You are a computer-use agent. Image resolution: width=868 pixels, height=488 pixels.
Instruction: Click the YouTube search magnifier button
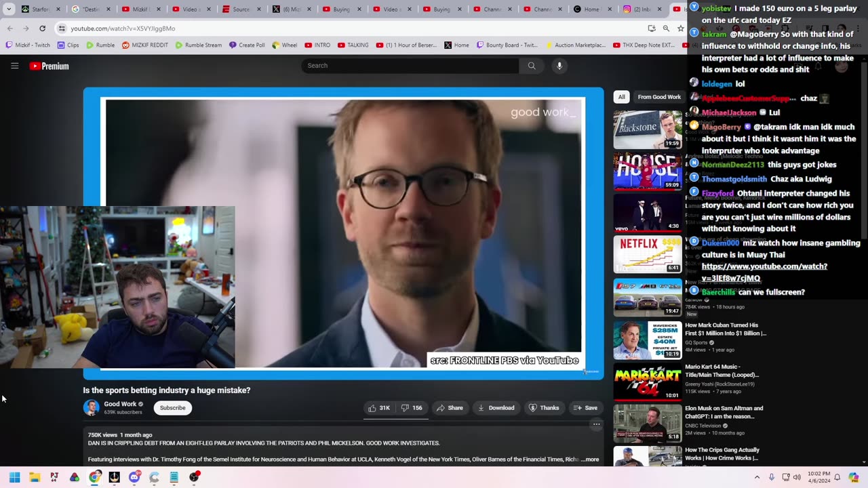pyautogui.click(x=532, y=66)
